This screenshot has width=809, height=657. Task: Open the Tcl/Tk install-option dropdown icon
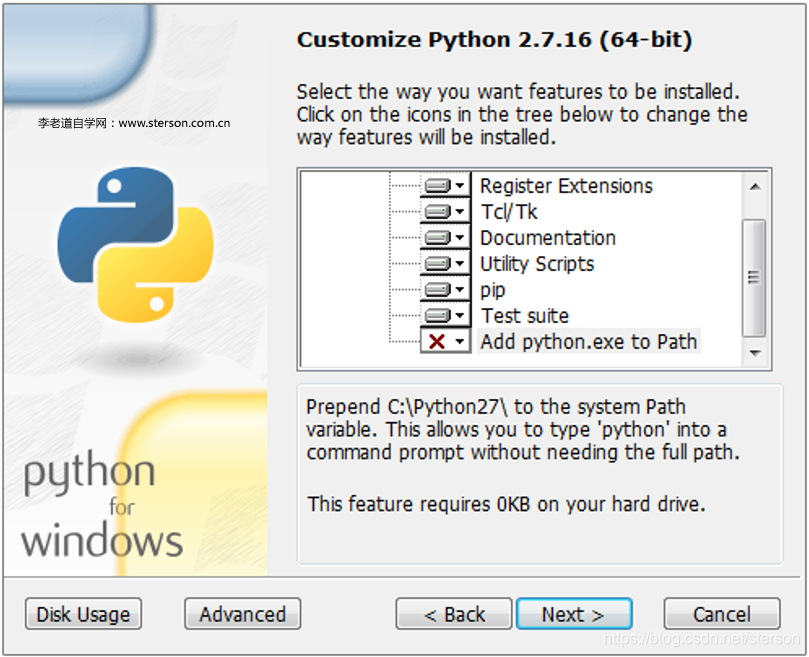(x=446, y=211)
